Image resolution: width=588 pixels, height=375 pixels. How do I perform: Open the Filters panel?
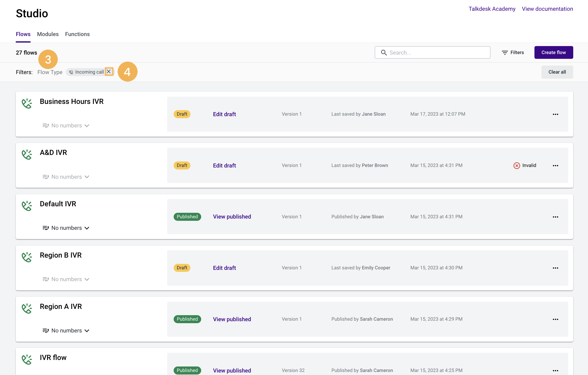tap(513, 53)
